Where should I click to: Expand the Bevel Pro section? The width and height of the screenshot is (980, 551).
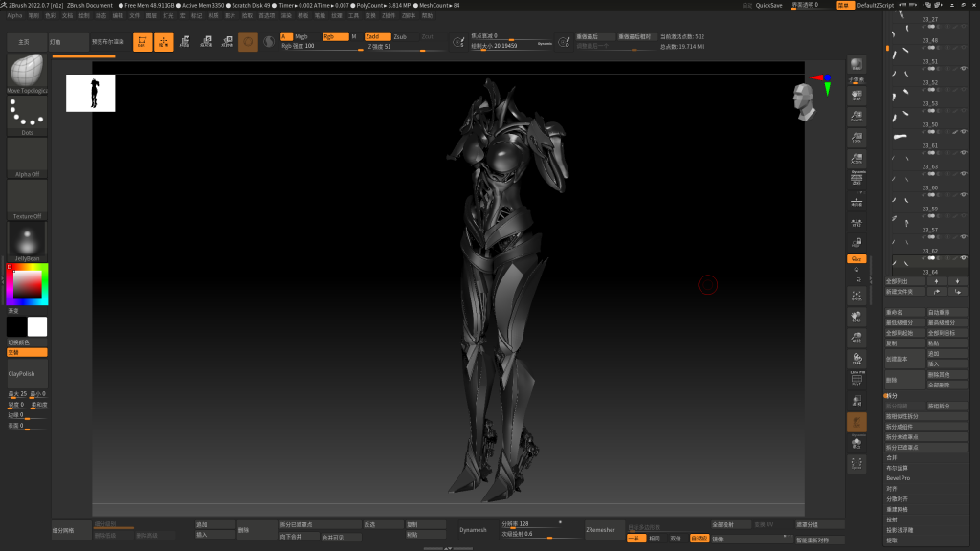(898, 477)
